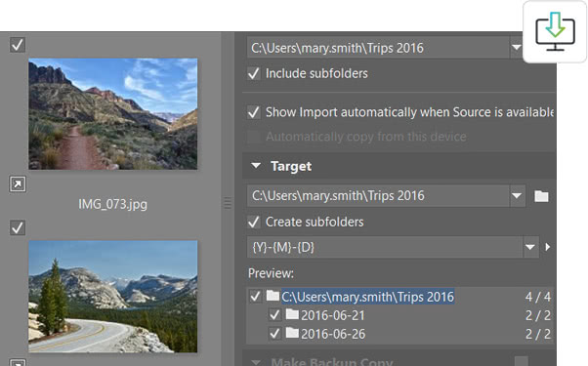Click folder icon of Trips 2016 preview root
Image resolution: width=588 pixels, height=366 pixels.
click(273, 296)
